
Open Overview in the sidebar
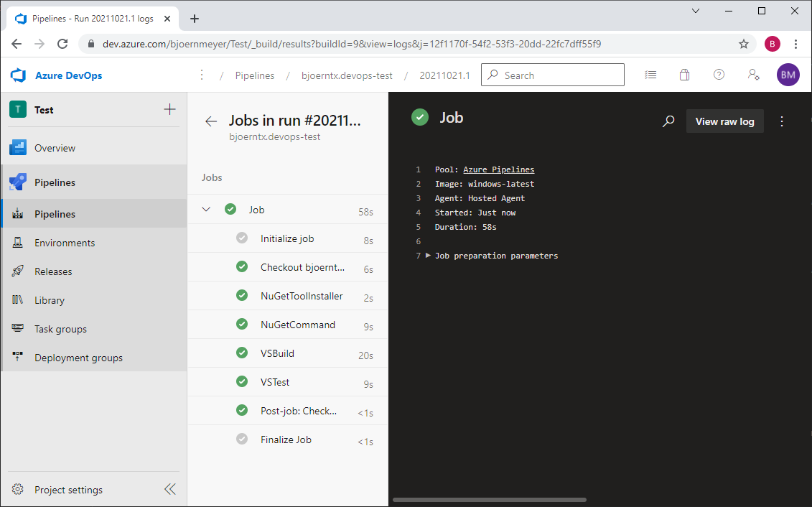coord(94,148)
